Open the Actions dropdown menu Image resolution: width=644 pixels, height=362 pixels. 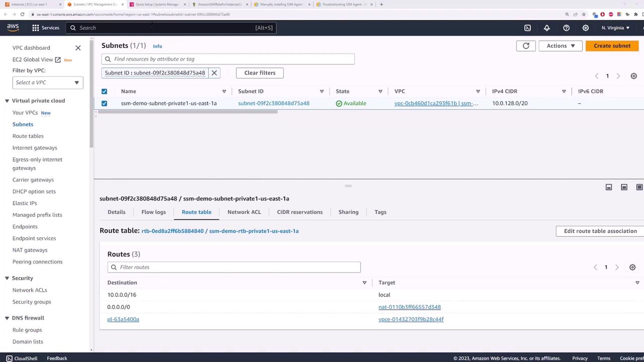click(x=560, y=46)
